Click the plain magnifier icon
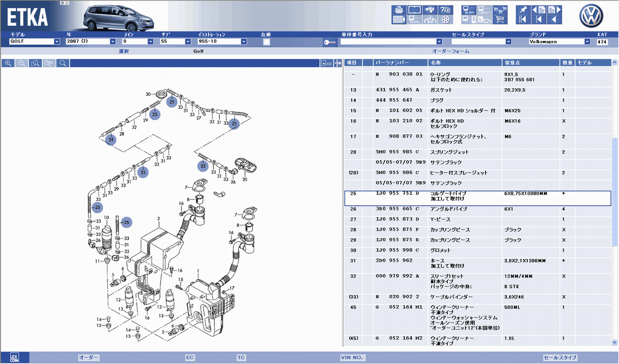This screenshot has width=619, height=364. point(62,63)
